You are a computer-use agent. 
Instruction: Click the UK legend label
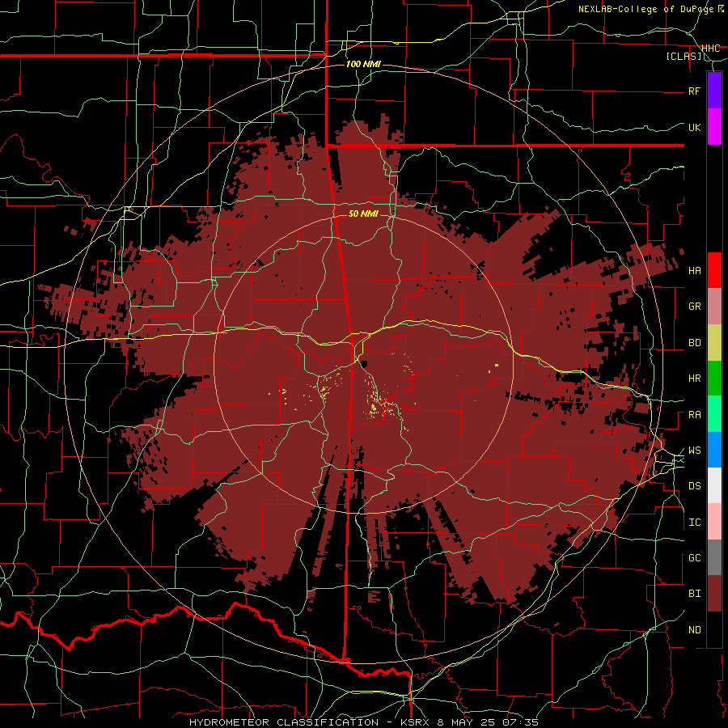(x=695, y=127)
